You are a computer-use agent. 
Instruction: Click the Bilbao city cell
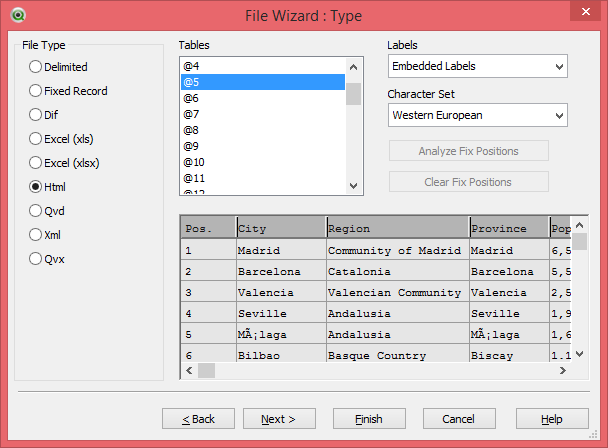[x=282, y=355]
